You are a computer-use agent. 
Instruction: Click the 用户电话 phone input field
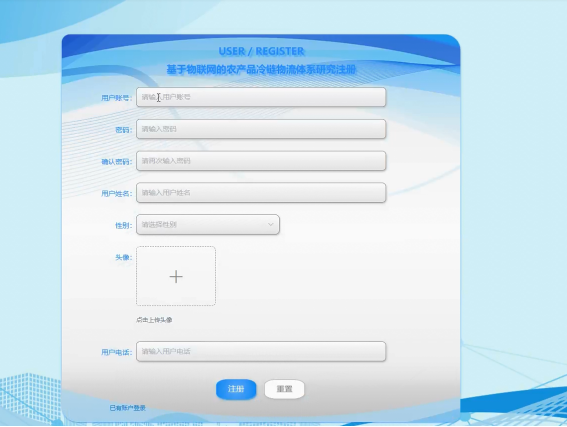coord(261,351)
